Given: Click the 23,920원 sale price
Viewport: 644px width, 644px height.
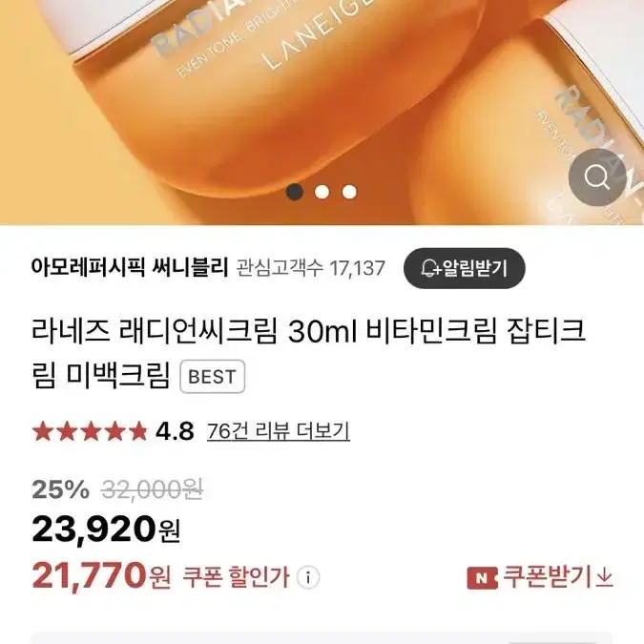Looking at the screenshot, I should click(x=106, y=530).
